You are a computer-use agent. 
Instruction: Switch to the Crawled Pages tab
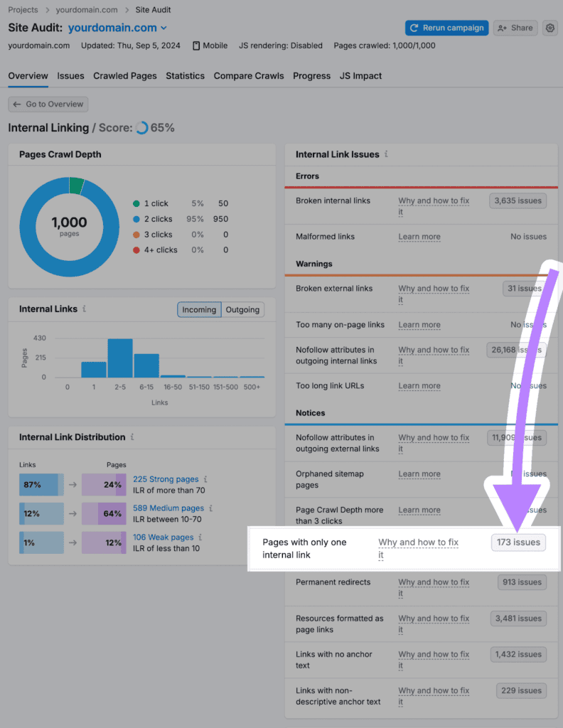(125, 76)
